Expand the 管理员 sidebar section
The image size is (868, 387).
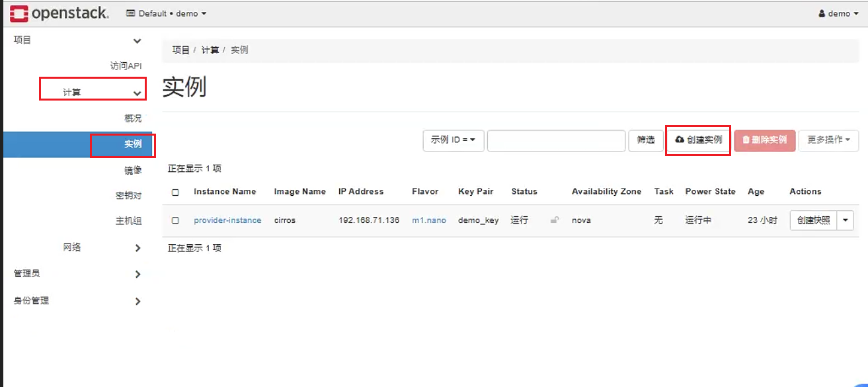tap(78, 274)
